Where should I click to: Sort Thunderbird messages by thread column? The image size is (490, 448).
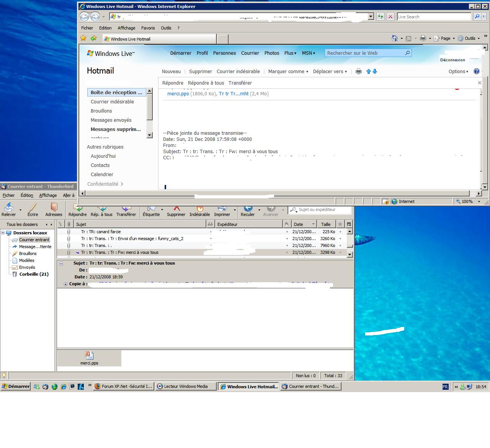pos(61,224)
